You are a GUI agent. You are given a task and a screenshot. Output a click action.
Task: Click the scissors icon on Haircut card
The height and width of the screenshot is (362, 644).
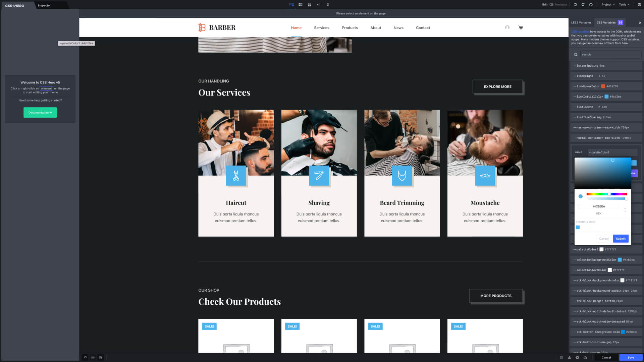(x=236, y=176)
